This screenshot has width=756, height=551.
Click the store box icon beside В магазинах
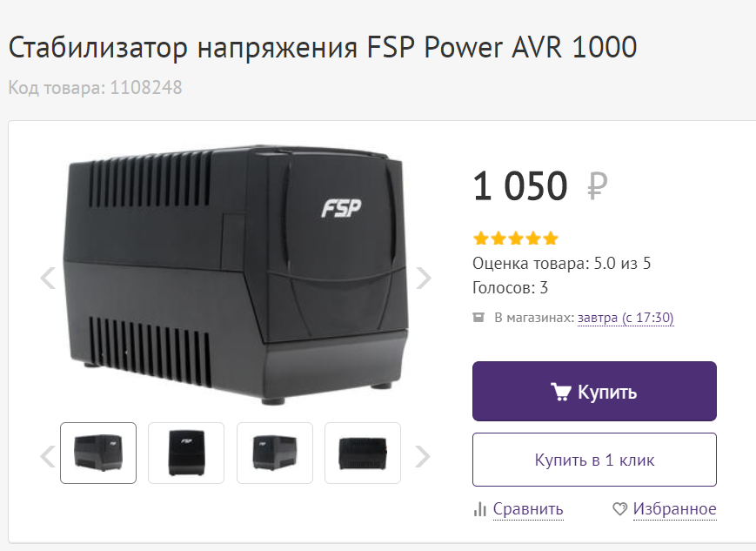478,318
